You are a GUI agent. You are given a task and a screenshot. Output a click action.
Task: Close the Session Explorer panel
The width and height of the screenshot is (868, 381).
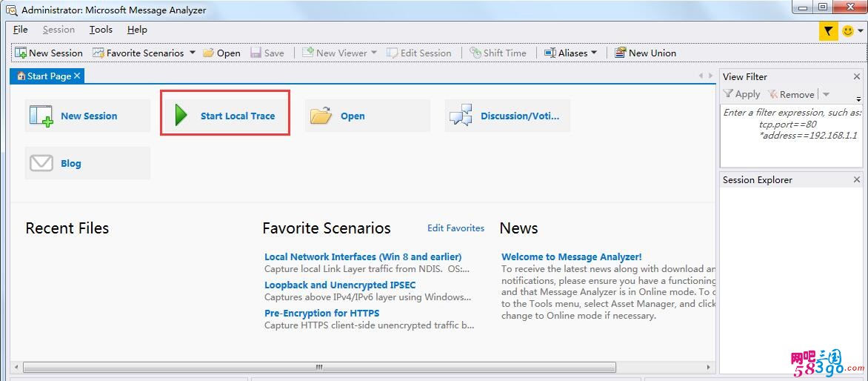pyautogui.click(x=856, y=179)
